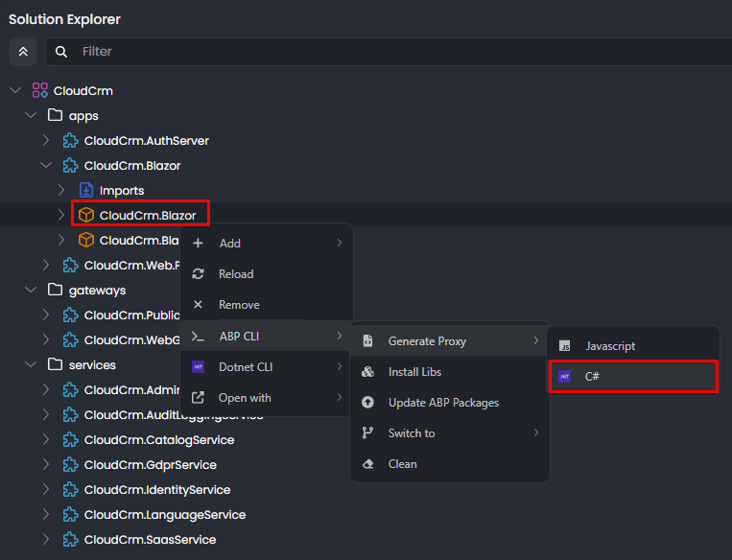Select Reload from context menu

(x=236, y=274)
